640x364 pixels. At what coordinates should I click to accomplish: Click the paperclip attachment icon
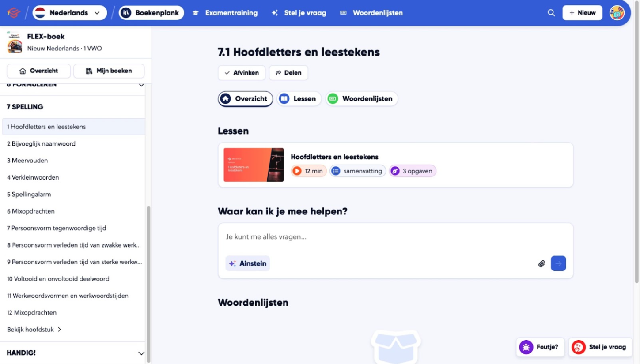click(542, 263)
